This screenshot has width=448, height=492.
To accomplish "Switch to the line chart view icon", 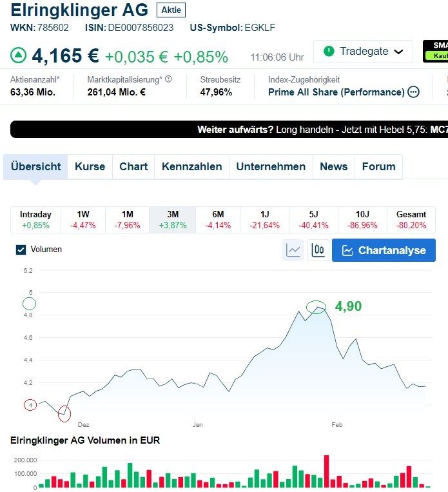I will click(293, 250).
